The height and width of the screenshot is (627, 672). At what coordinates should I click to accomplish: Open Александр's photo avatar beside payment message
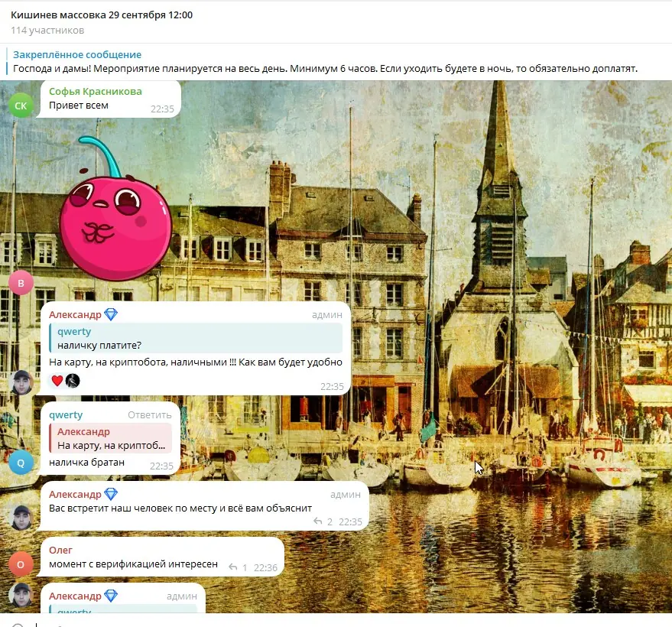[x=21, y=383]
